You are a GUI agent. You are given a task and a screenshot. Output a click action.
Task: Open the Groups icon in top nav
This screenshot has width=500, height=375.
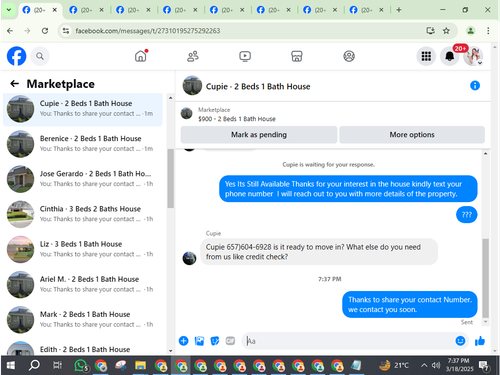(349, 56)
